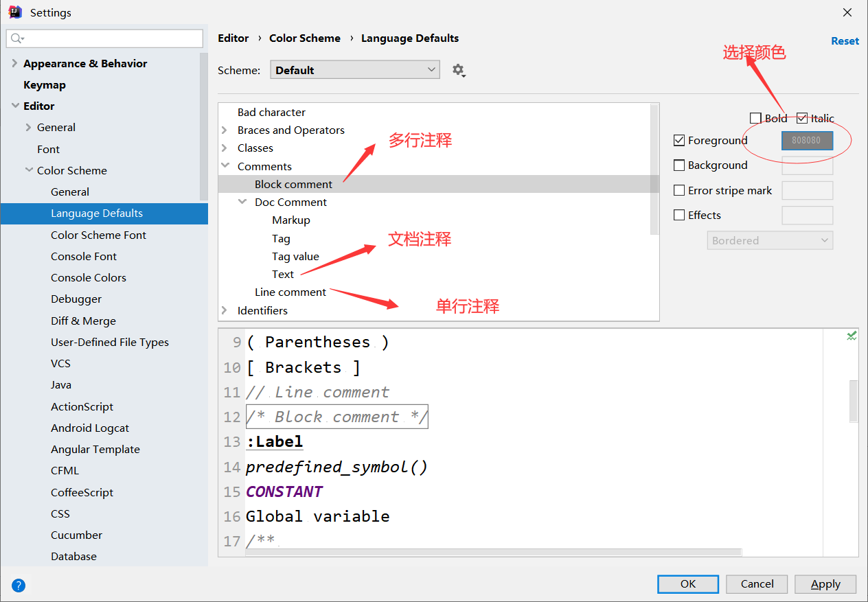Collapse the Editor section arrow

[x=15, y=106]
